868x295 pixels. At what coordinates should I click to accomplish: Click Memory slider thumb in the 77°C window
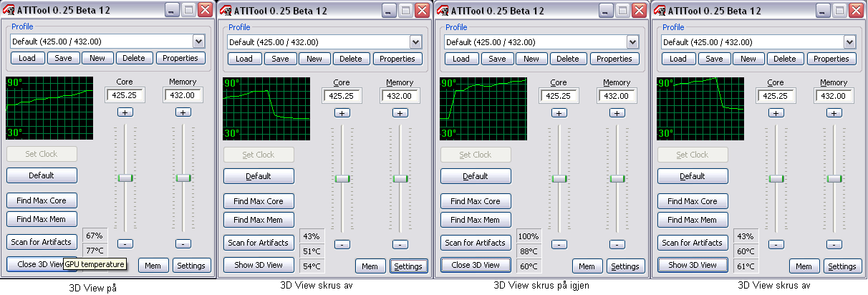[x=183, y=178]
